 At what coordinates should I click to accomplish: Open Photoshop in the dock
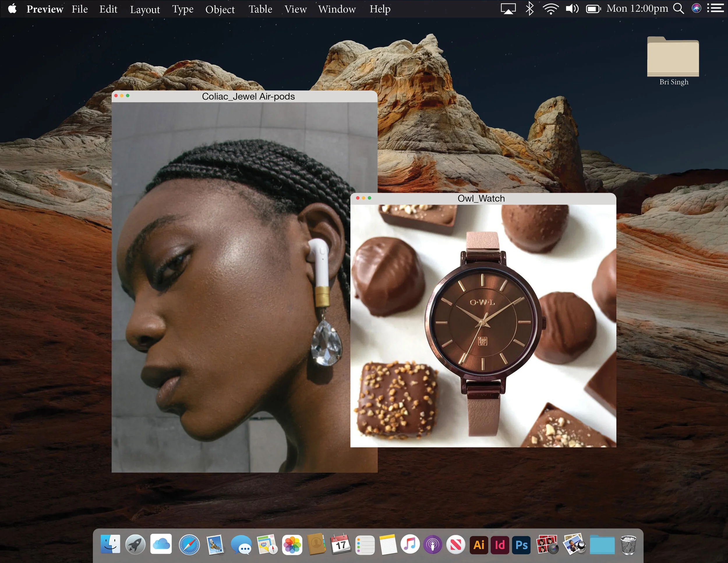tap(521, 545)
